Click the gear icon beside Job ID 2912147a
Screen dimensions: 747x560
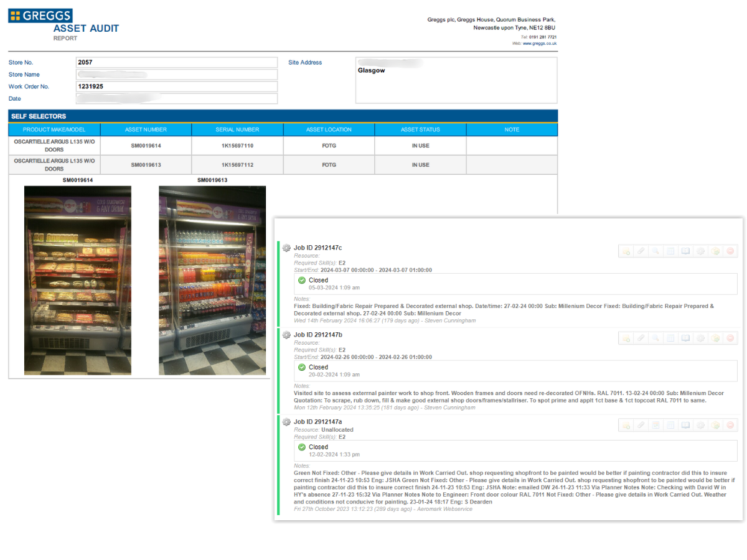pyautogui.click(x=286, y=422)
